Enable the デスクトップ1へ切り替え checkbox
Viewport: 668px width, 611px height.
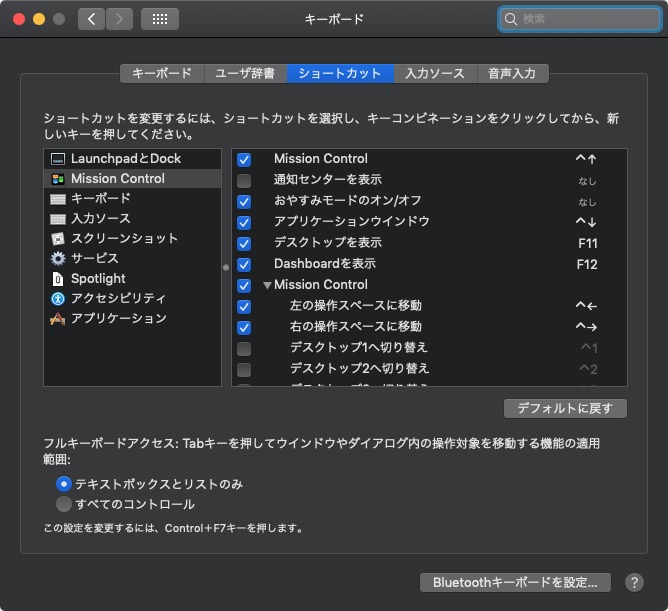point(244,348)
